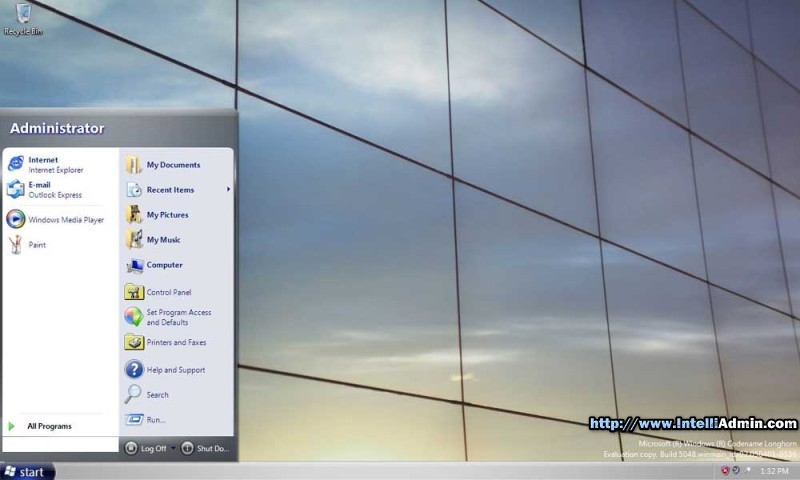Open Computer from the Start menu
The height and width of the screenshot is (480, 800).
point(177,265)
